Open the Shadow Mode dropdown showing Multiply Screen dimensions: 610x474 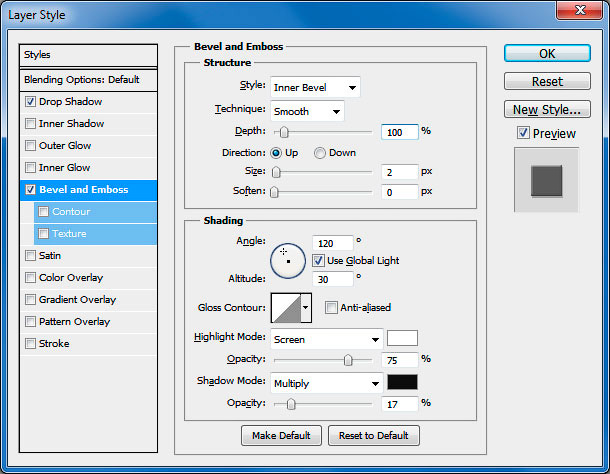pyautogui.click(x=326, y=383)
